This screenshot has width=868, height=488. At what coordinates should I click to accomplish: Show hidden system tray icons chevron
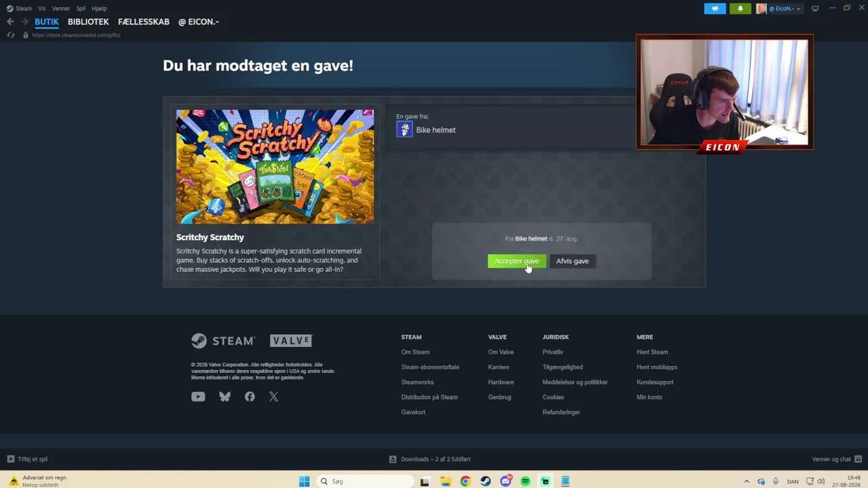click(747, 481)
